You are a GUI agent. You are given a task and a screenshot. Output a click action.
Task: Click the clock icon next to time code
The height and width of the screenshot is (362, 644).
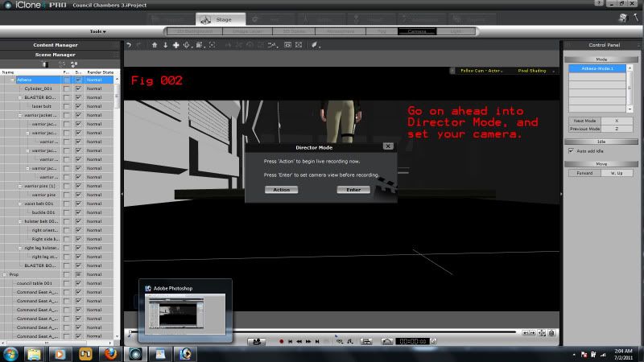click(x=433, y=341)
